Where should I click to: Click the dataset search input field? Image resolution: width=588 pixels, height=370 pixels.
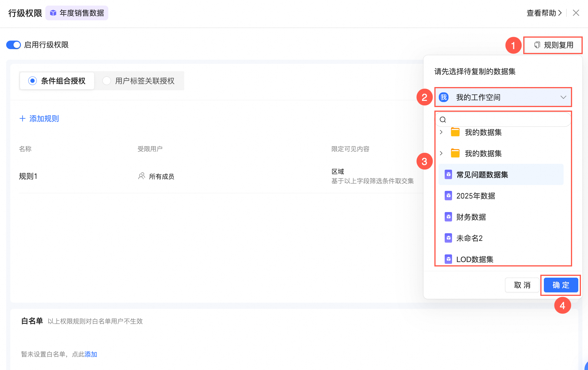point(506,119)
